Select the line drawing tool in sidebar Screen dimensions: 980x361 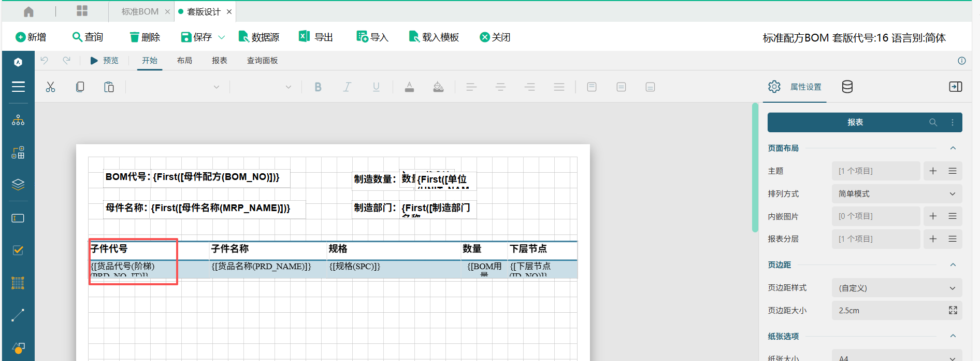[18, 315]
